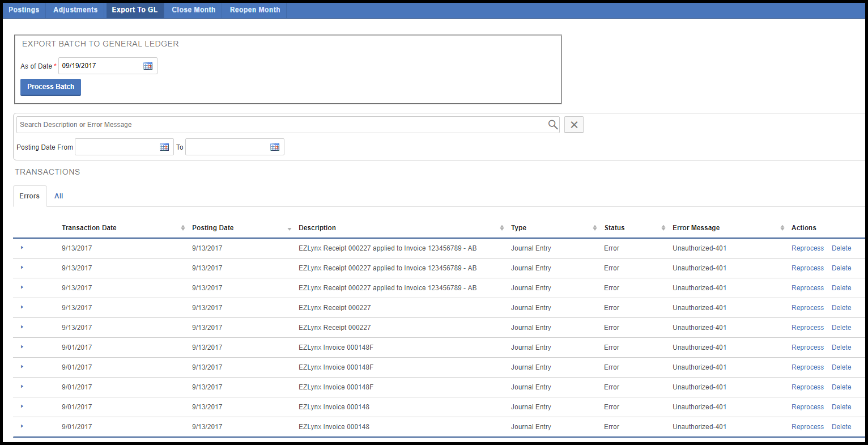
Task: Open Posting Date To calendar picker
Action: click(275, 147)
